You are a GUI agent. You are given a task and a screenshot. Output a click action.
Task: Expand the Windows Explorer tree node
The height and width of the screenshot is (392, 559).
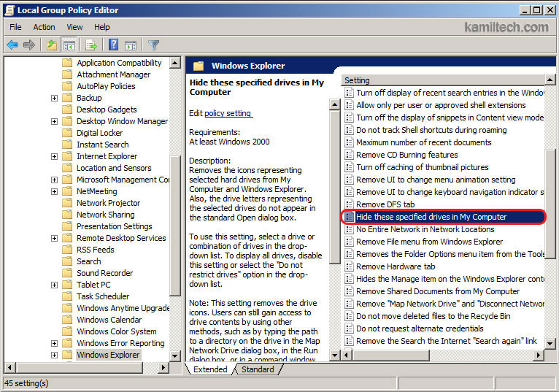click(x=54, y=355)
